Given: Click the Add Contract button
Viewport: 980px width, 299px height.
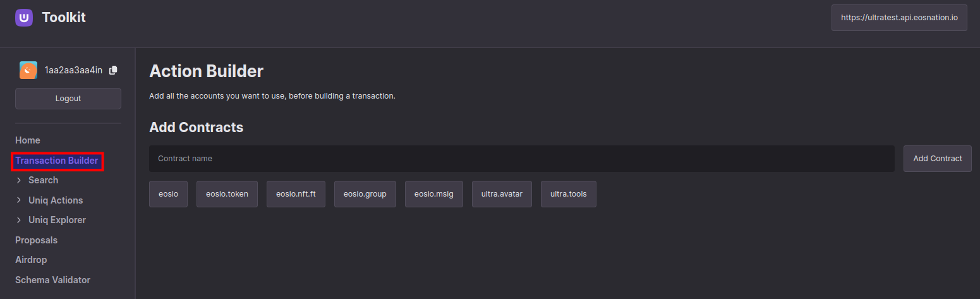Looking at the screenshot, I should [938, 159].
